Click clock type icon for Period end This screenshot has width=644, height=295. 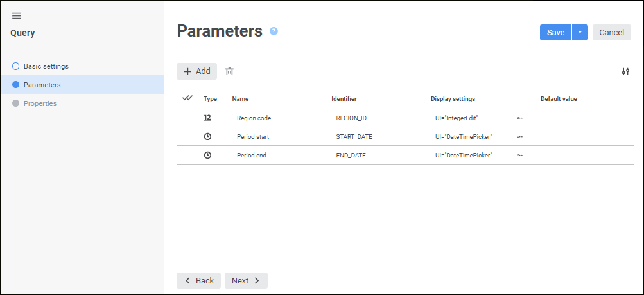207,156
